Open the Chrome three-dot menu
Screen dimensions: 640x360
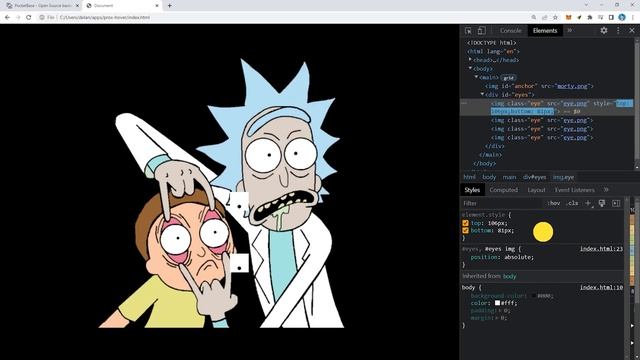coord(633,18)
